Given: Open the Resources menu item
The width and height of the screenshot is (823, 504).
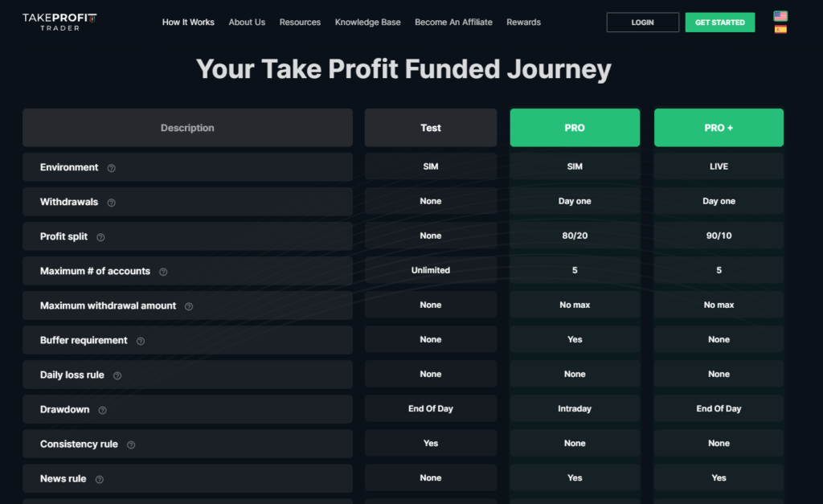Looking at the screenshot, I should coord(300,22).
